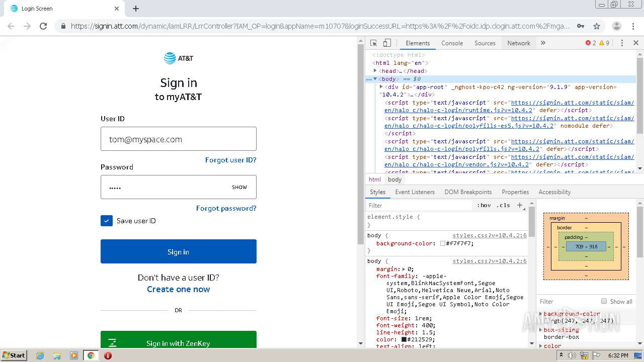
Task: Select the Styles tab
Action: pyautogui.click(x=377, y=192)
